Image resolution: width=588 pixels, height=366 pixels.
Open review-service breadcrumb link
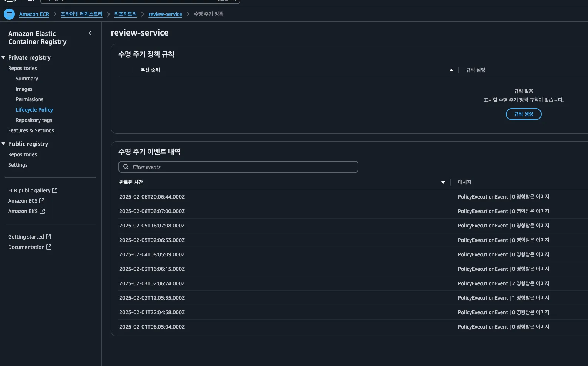pyautogui.click(x=165, y=14)
